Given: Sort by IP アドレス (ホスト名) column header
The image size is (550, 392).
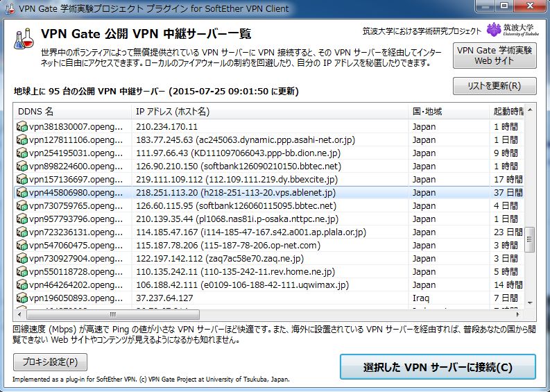Looking at the screenshot, I should click(270, 111).
